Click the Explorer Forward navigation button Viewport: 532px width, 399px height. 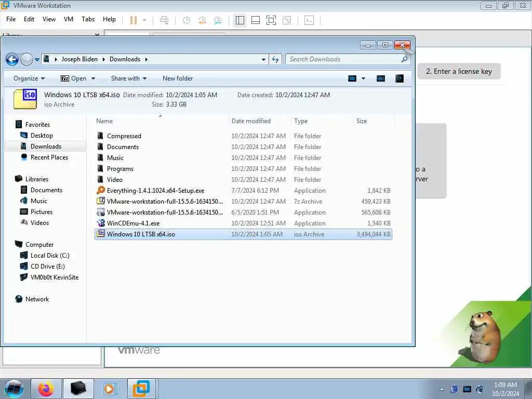(x=26, y=59)
